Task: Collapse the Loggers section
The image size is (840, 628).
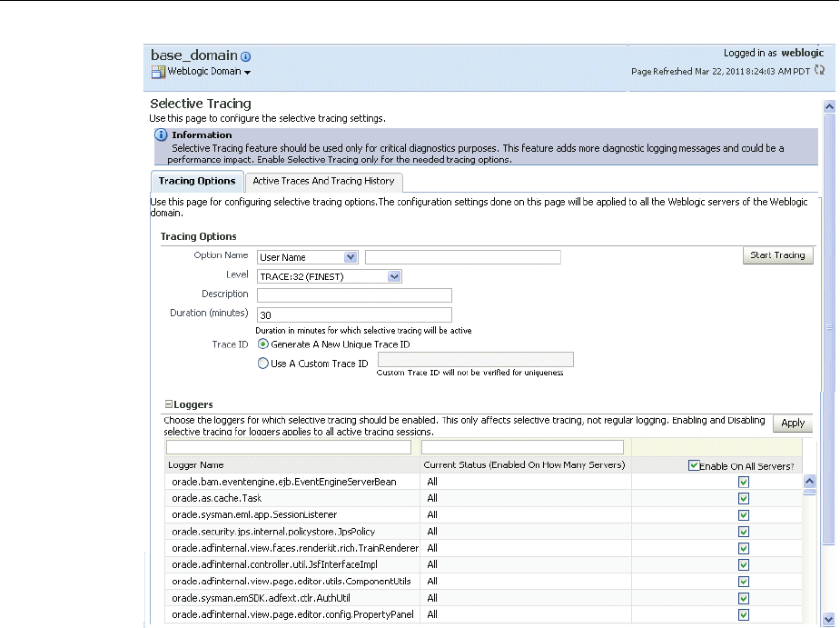Action: click(x=168, y=404)
